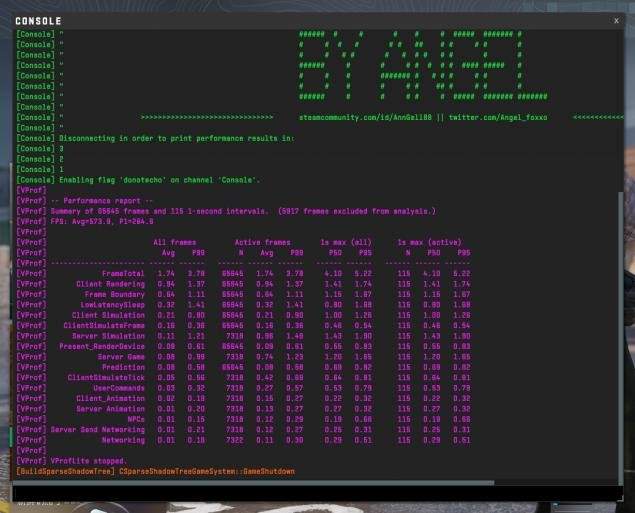Click the console's vertical scrollbar thumb
The height and width of the screenshot is (513, 635).
coord(622,337)
